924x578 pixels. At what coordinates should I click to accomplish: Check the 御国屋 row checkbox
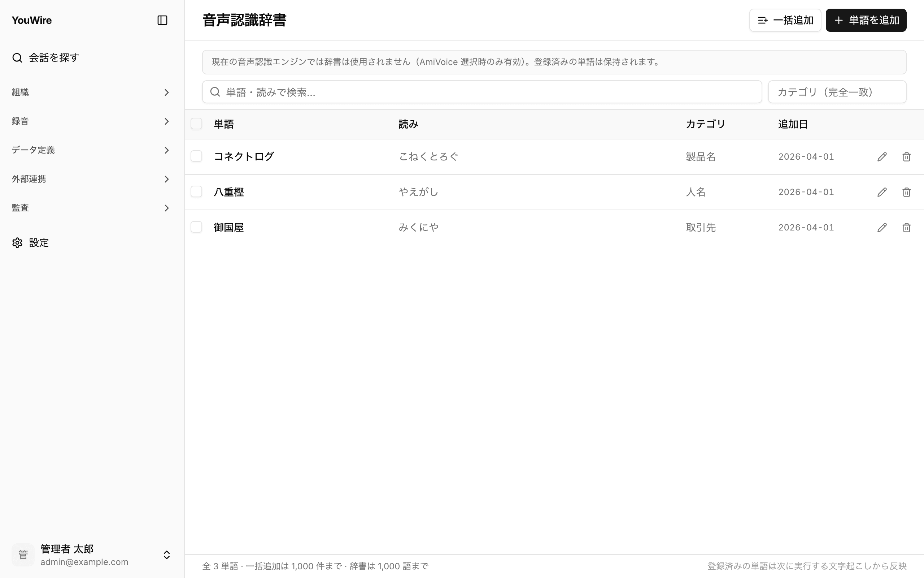[196, 227]
